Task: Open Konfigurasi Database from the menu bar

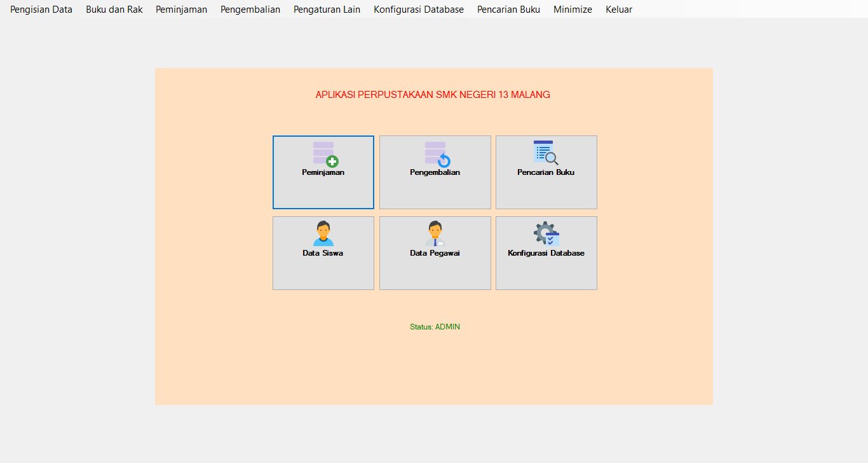Action: pyautogui.click(x=419, y=9)
